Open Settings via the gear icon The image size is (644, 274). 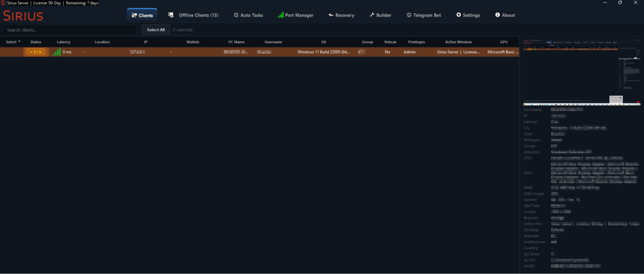pos(468,15)
